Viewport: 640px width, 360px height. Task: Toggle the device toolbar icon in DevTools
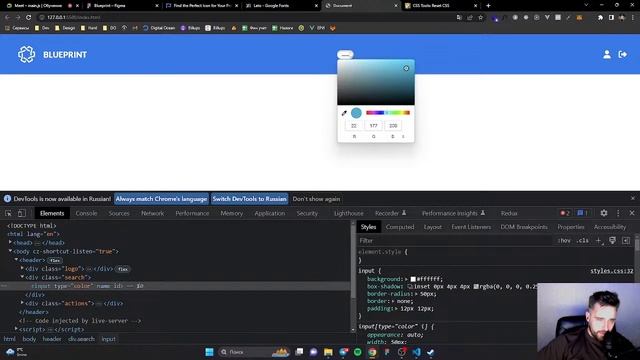pyautogui.click(x=22, y=213)
